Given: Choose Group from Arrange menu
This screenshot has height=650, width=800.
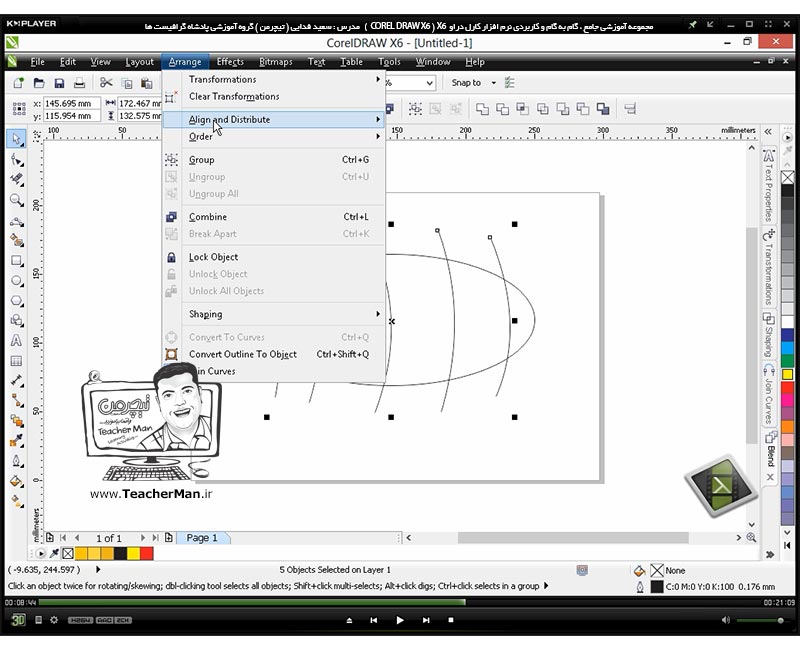Looking at the screenshot, I should click(273, 160).
